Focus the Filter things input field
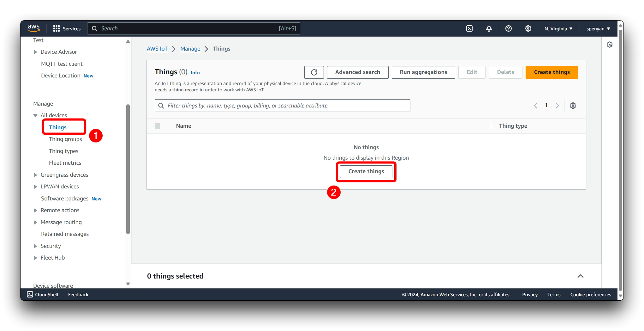Viewport: 644px width, 331px height. click(282, 106)
